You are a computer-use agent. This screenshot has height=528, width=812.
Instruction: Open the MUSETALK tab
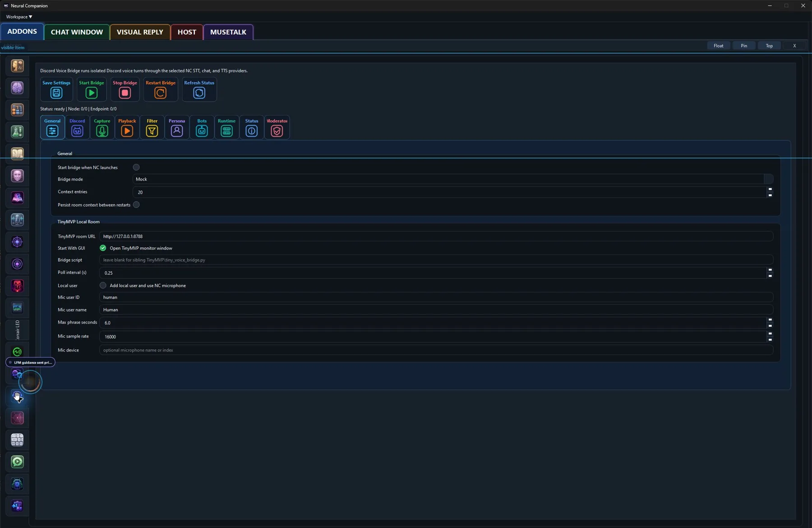click(228, 32)
